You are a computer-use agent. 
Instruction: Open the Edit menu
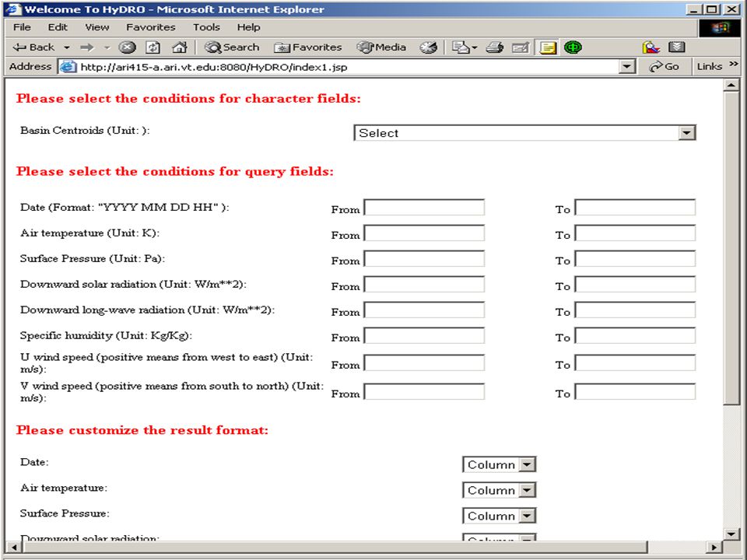(58, 27)
